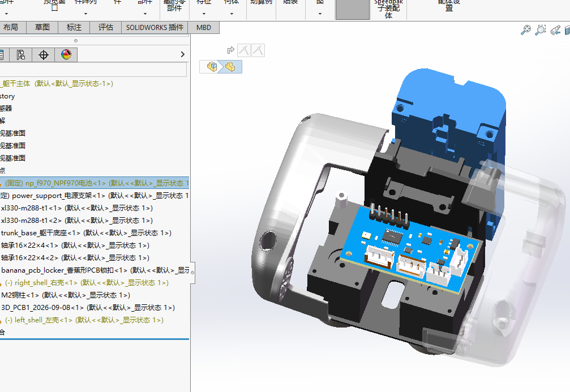Viewport: 570px width, 392px height.
Task: Select trunk_base_躯干底座<1> component
Action: point(86,233)
